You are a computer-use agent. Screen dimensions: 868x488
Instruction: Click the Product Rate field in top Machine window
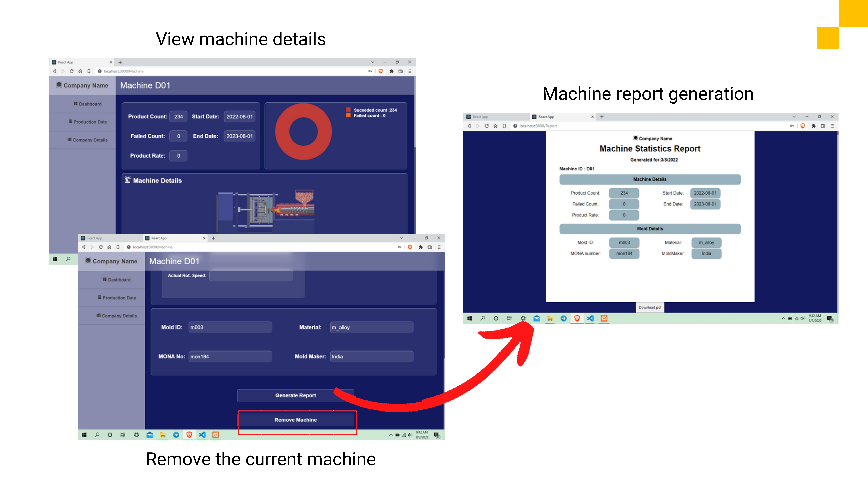click(x=178, y=156)
